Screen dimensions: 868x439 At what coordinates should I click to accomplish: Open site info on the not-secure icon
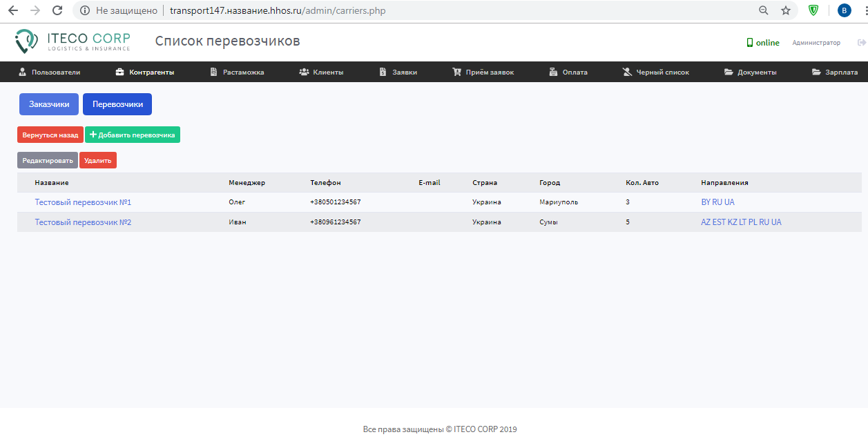(x=85, y=10)
